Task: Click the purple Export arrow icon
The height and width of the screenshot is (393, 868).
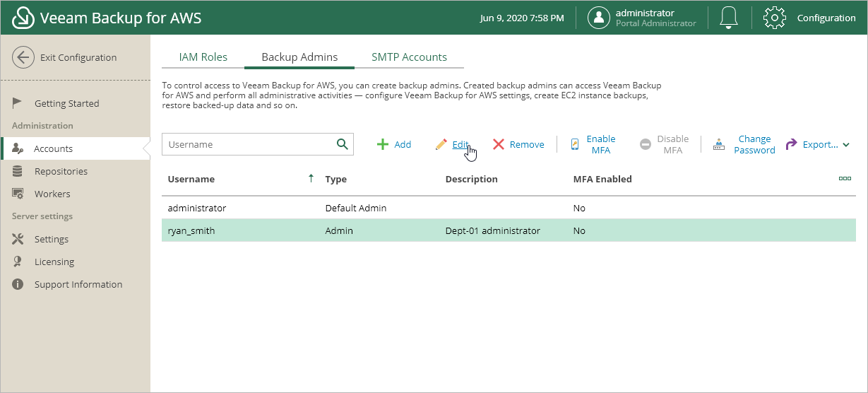Action: point(791,144)
